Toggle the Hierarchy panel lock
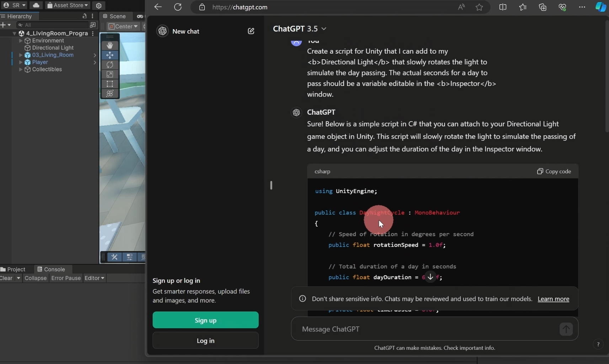The image size is (609, 364). click(x=85, y=16)
